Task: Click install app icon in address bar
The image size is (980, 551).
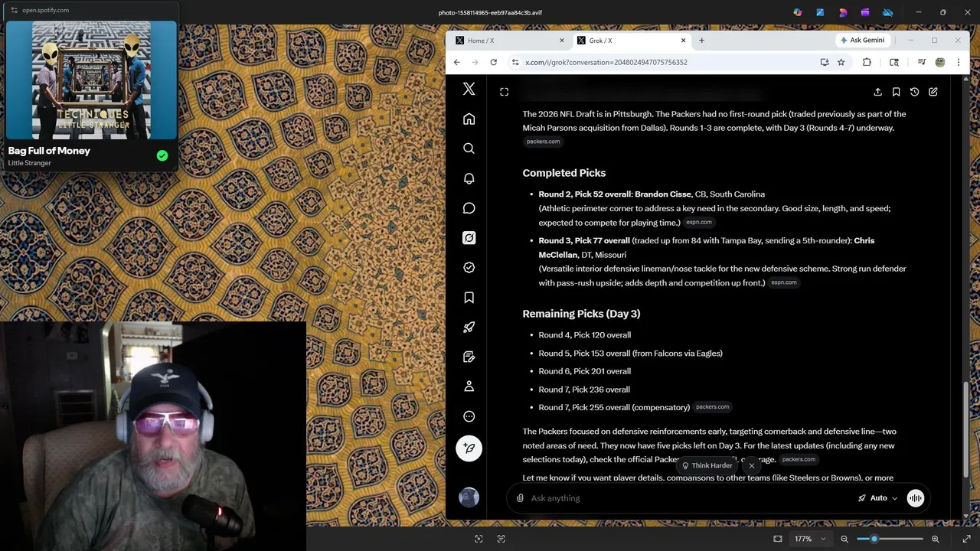Action: (825, 62)
